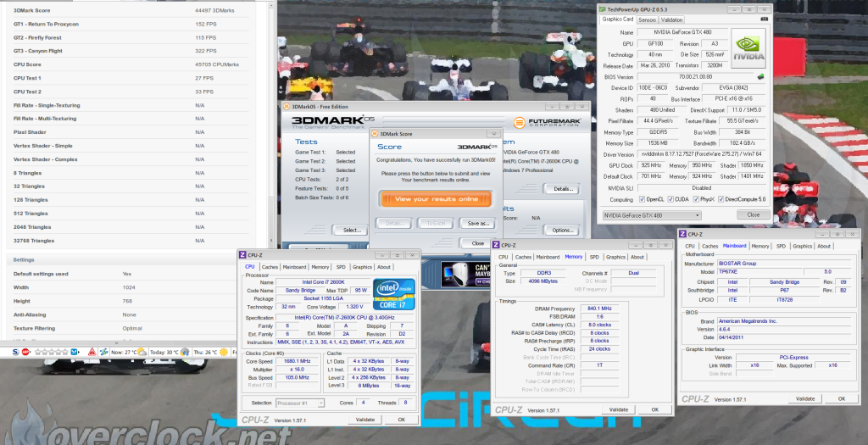This screenshot has height=445, width=868.
Task: Click the 3DMark05 Free Edition title icon
Action: [x=287, y=106]
